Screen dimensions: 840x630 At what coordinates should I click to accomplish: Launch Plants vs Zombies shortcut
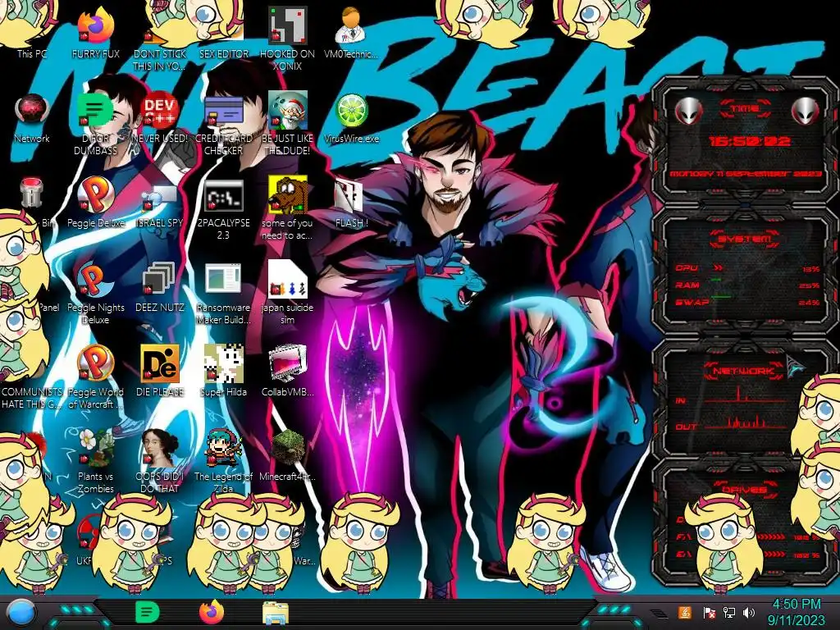(95, 461)
